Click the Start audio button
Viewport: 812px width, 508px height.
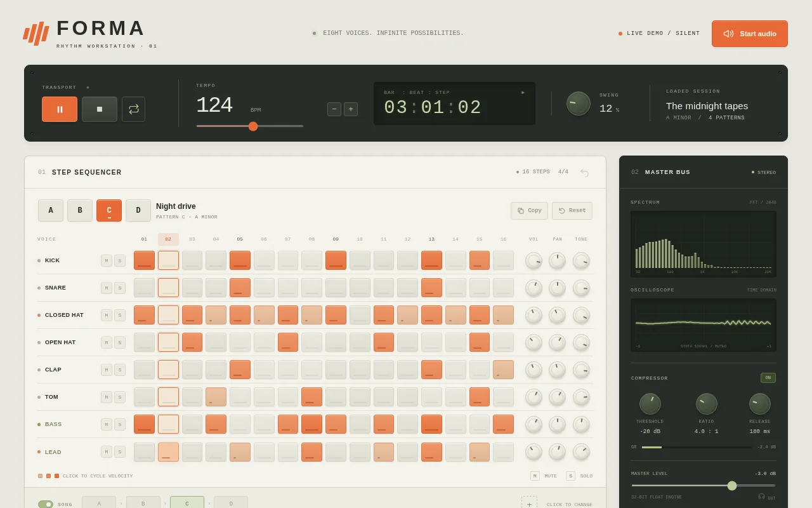coord(750,34)
